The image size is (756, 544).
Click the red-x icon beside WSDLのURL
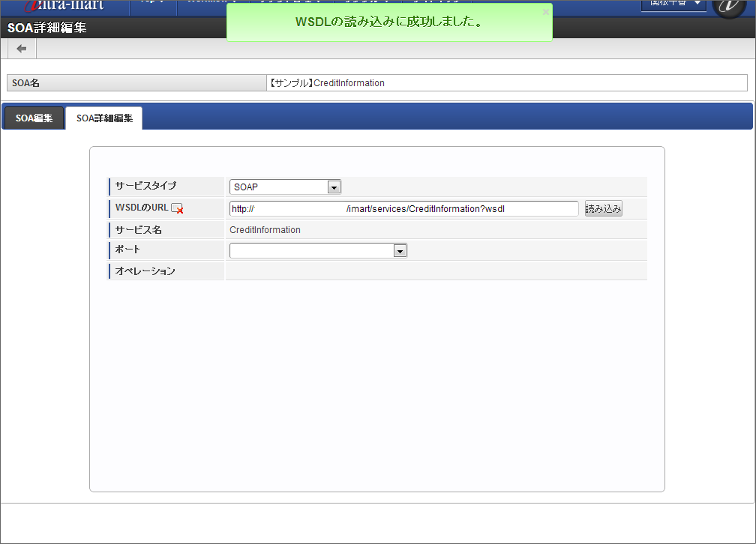tap(177, 208)
